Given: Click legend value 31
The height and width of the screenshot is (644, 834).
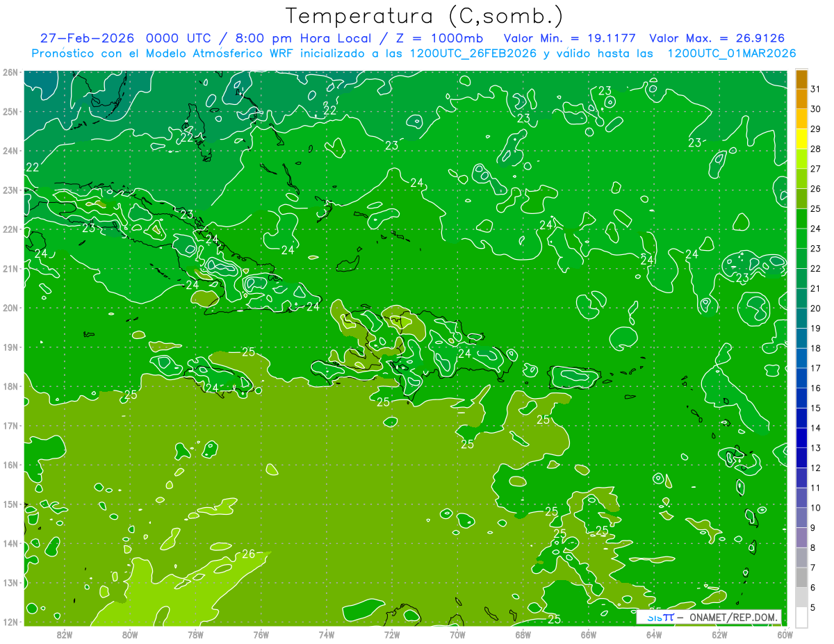Looking at the screenshot, I should [815, 89].
